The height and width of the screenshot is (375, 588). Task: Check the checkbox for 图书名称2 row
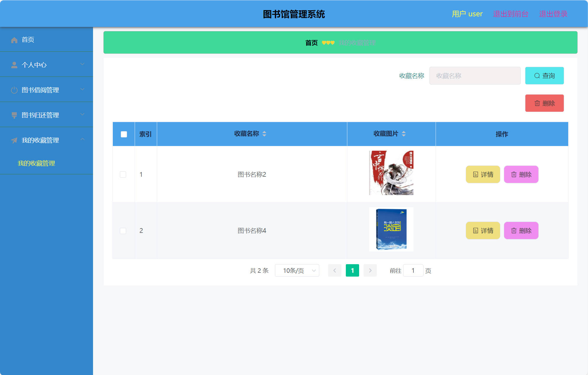[123, 174]
